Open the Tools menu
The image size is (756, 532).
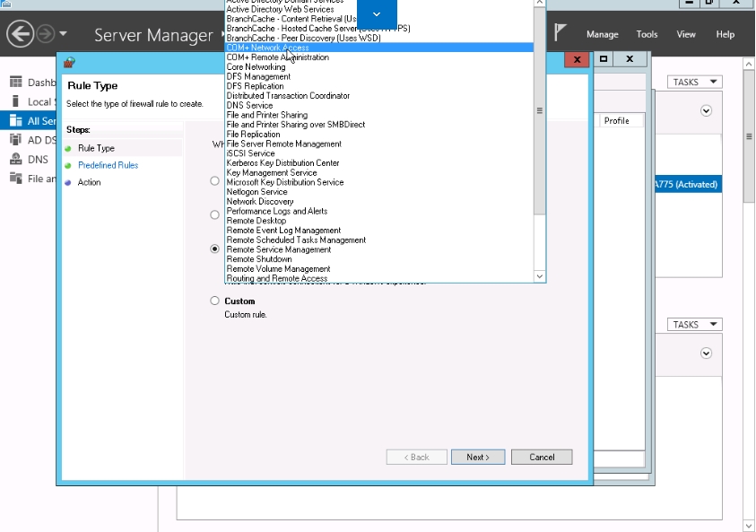pos(647,35)
